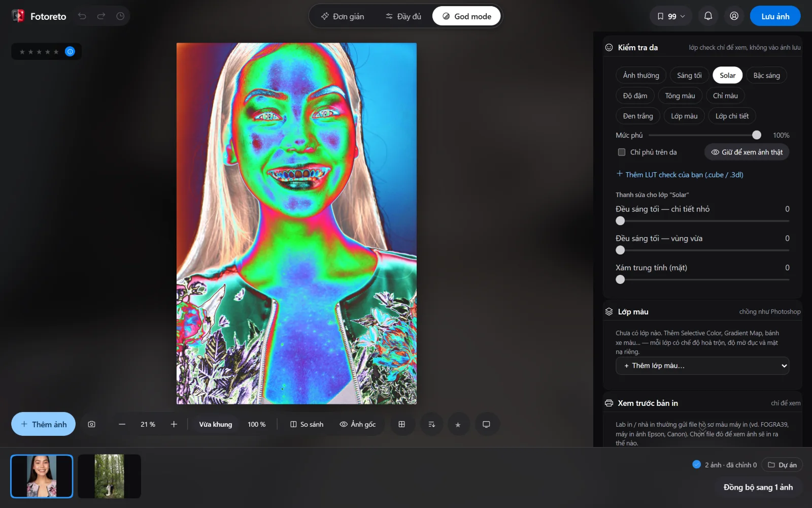This screenshot has height=508, width=812.
Task: Click the monitor display icon
Action: click(486, 424)
